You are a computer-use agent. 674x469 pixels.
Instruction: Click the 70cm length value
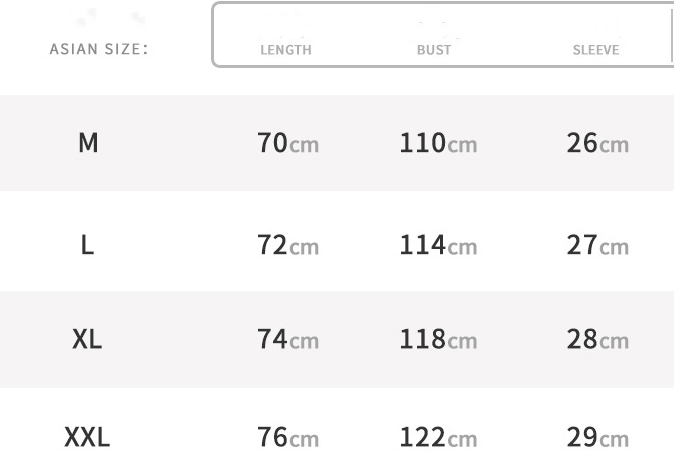point(288,144)
